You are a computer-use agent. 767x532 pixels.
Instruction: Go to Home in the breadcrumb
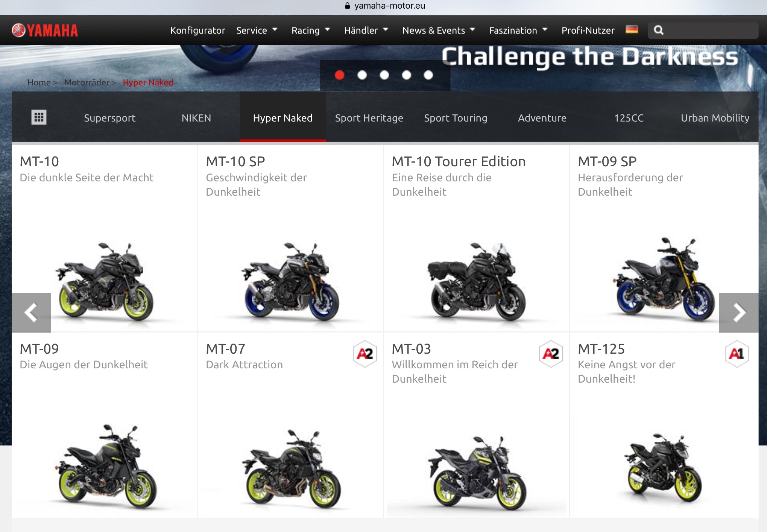pyautogui.click(x=39, y=82)
